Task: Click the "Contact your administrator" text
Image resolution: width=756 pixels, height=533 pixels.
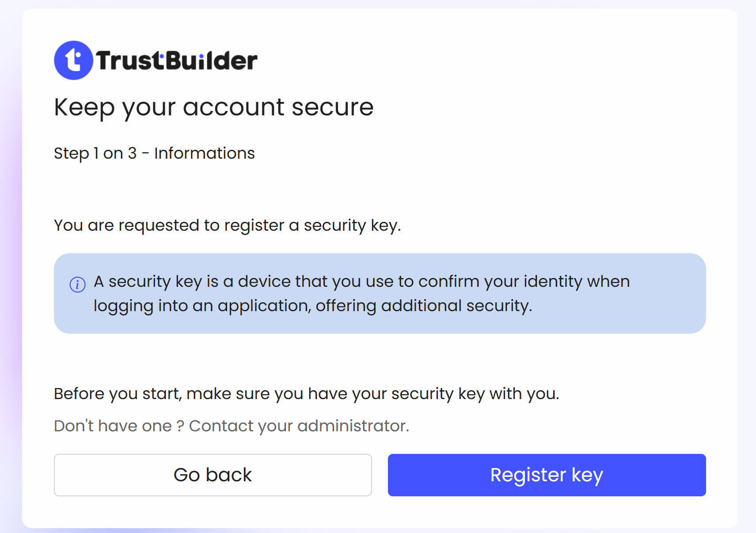Action: click(299, 426)
